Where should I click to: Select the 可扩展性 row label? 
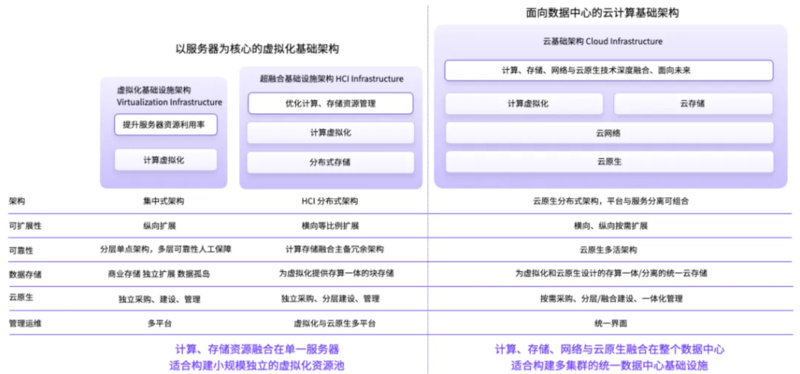click(26, 226)
